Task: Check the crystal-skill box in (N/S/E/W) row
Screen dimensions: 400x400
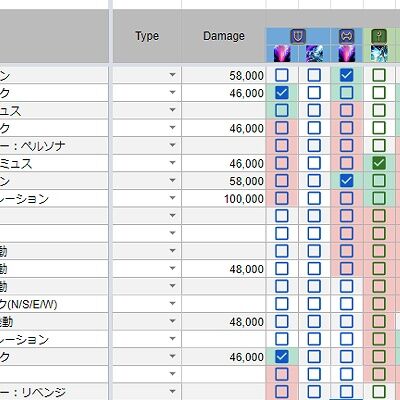Action: [x=314, y=304]
